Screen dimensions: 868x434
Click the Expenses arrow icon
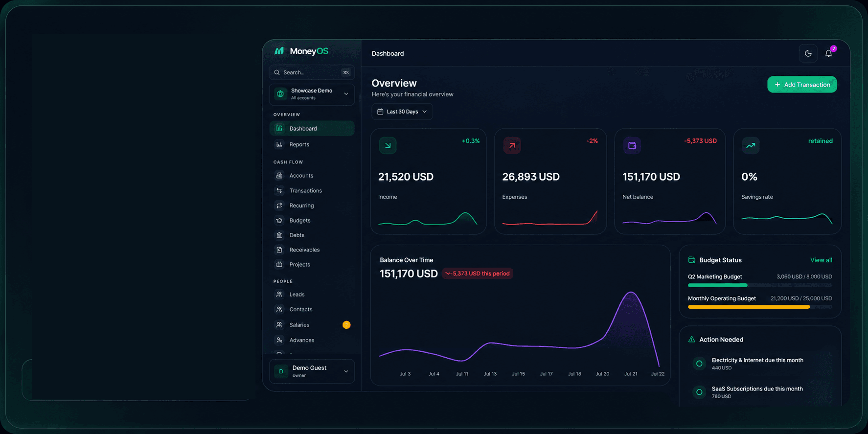512,145
